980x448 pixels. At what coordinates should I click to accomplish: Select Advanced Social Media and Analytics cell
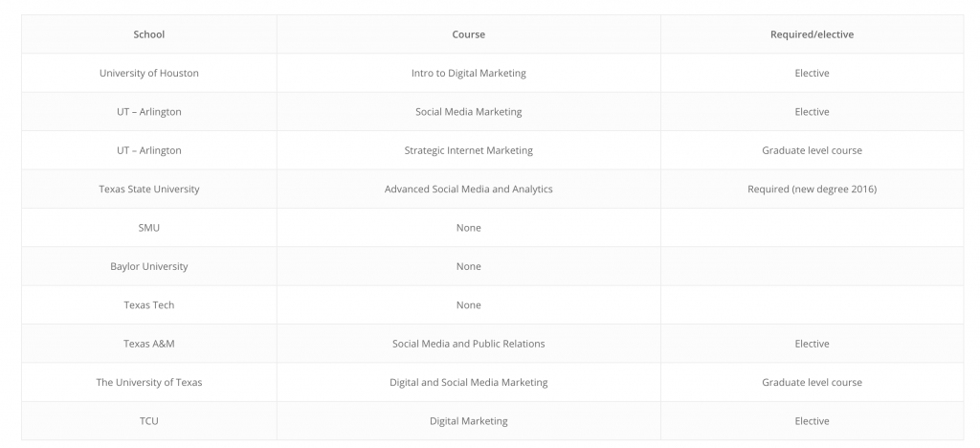[469, 190]
